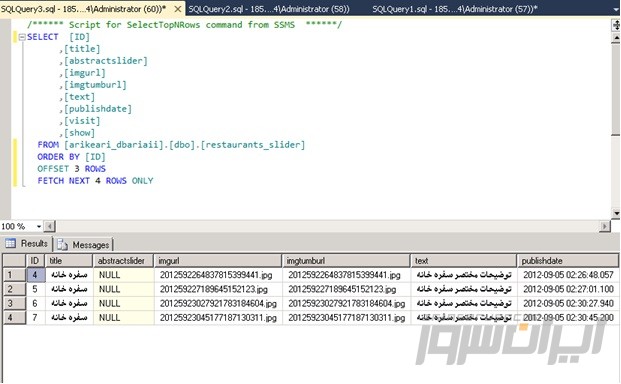Image resolution: width=621 pixels, height=384 pixels.
Task: Select result row 3 header
Action: pyautogui.click(x=14, y=303)
